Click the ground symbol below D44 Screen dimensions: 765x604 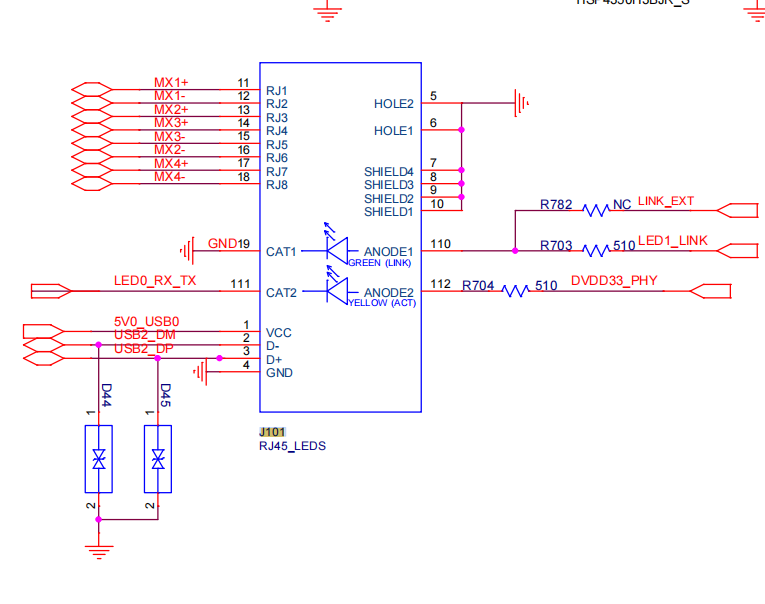tap(99, 551)
